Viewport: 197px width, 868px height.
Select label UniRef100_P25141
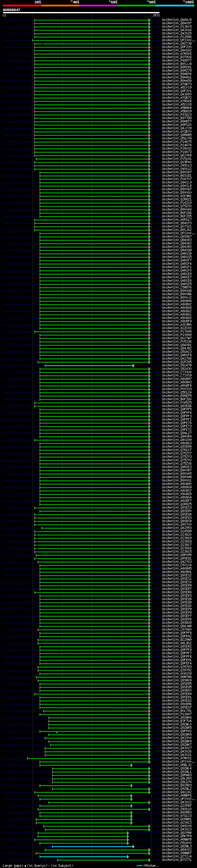tap(177, 159)
